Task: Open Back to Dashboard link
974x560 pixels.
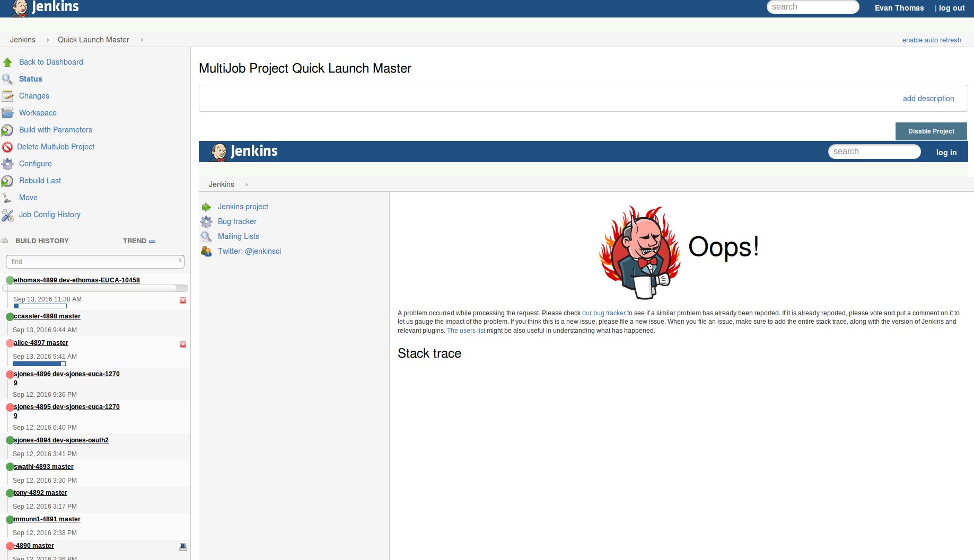Action: click(x=51, y=62)
